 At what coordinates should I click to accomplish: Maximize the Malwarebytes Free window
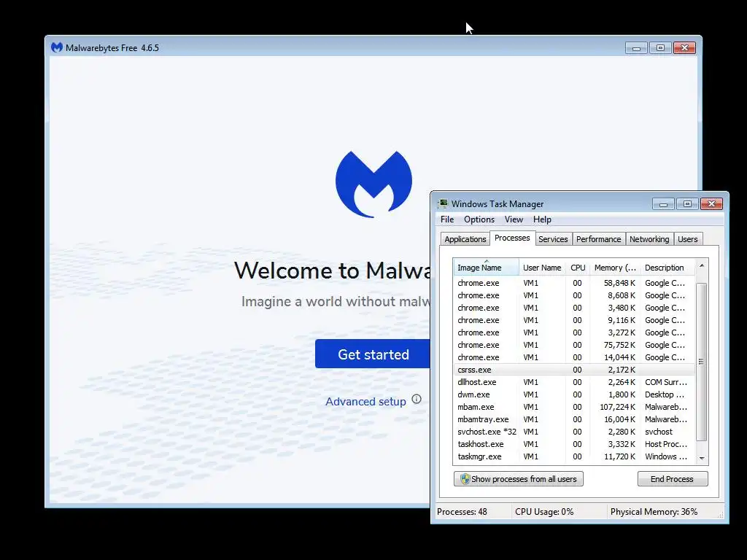point(660,47)
